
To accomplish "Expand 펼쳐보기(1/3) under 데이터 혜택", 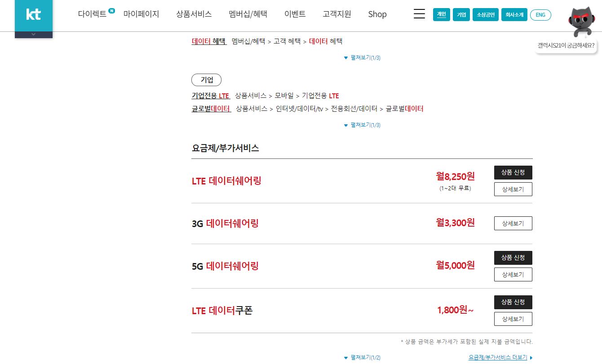I will point(362,57).
